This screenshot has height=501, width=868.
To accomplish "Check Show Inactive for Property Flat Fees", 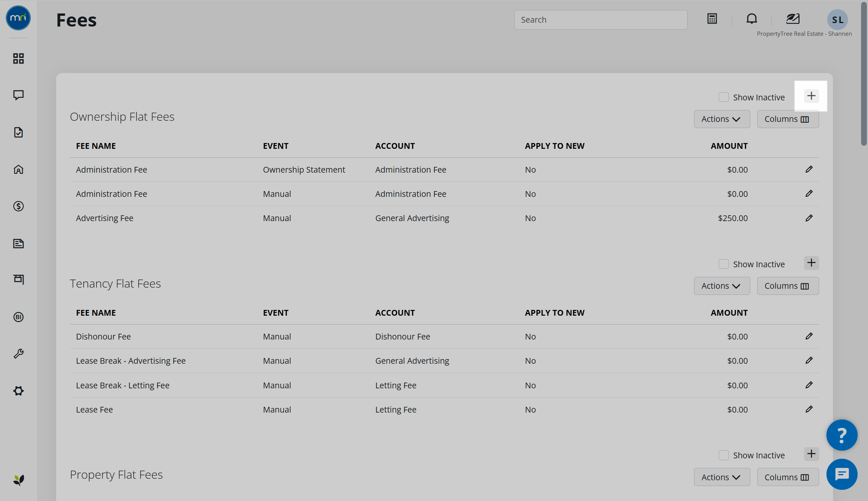I will 723,455.
